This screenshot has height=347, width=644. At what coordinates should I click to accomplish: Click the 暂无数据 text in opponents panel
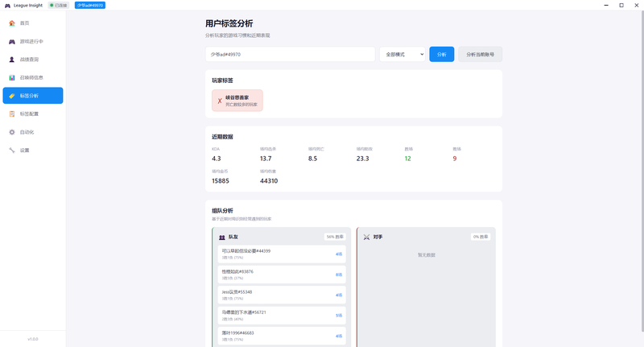[427, 255]
